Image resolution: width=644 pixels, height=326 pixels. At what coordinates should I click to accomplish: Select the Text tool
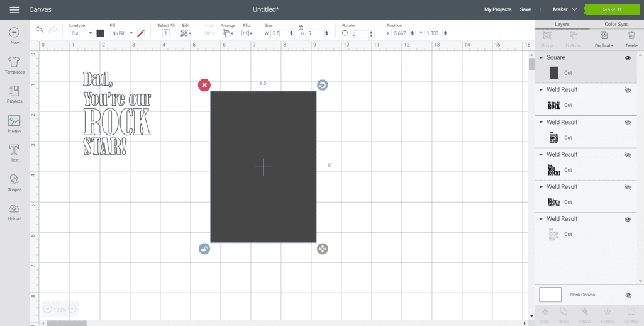pyautogui.click(x=14, y=150)
